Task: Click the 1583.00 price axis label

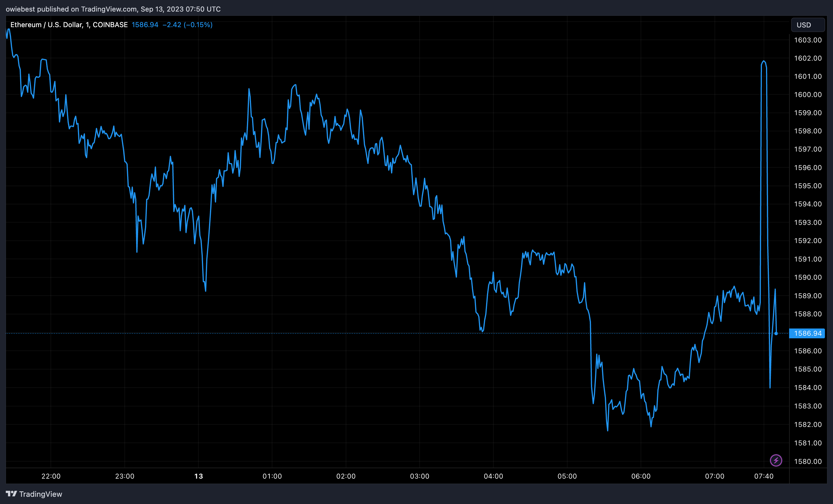Action: tap(808, 406)
